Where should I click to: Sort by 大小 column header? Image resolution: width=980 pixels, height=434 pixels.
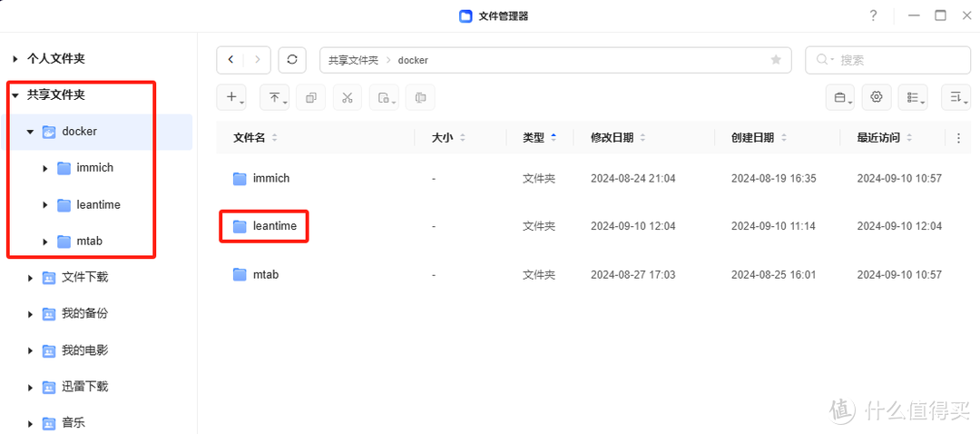[x=443, y=138]
